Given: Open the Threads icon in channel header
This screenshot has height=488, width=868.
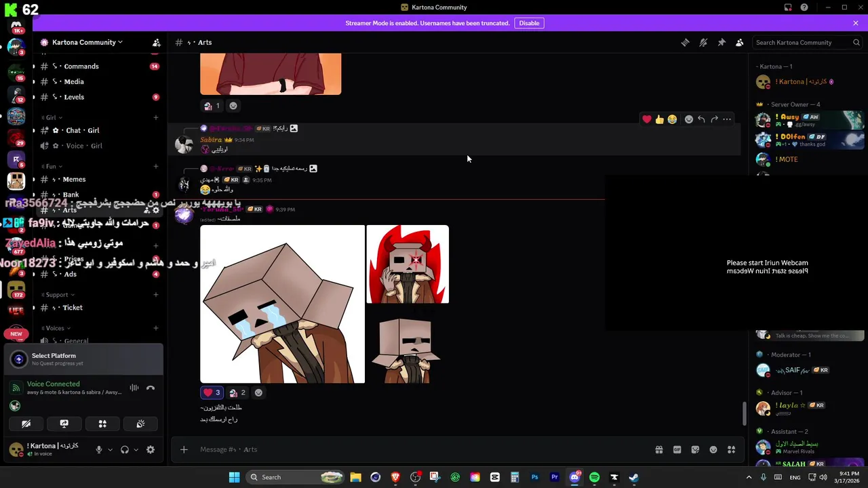Looking at the screenshot, I should pos(685,42).
